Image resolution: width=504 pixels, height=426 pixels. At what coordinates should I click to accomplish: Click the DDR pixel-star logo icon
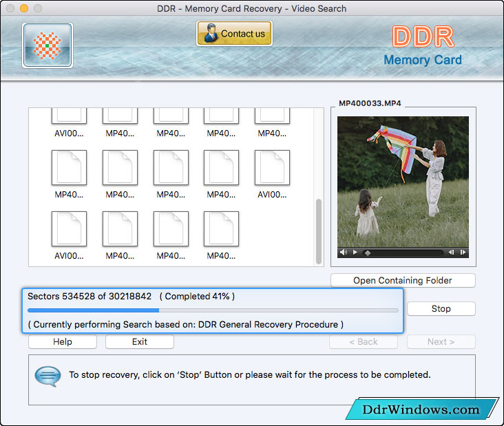click(x=48, y=45)
